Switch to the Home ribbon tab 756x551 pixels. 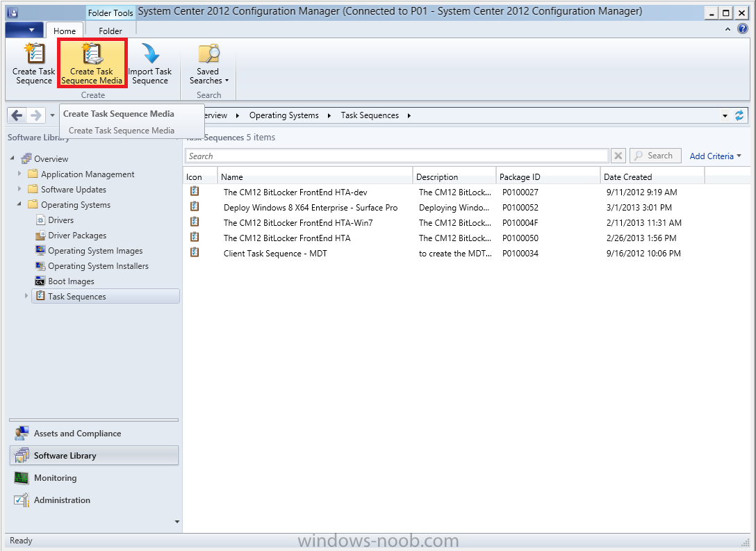pyautogui.click(x=65, y=31)
